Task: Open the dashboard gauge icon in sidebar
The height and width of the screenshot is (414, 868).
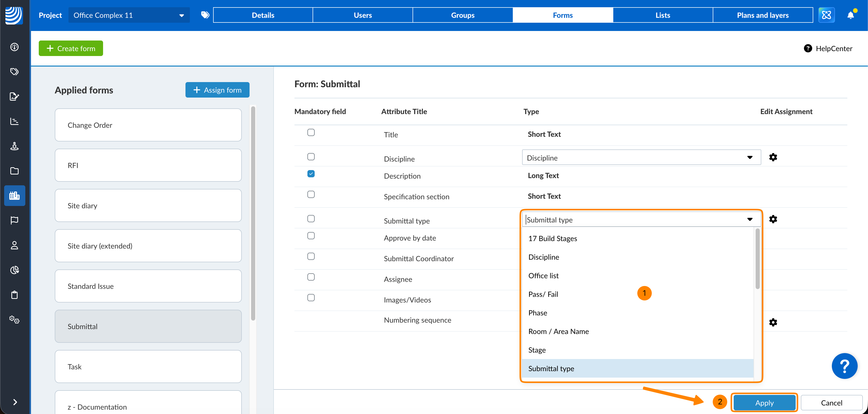Action: pos(14,47)
